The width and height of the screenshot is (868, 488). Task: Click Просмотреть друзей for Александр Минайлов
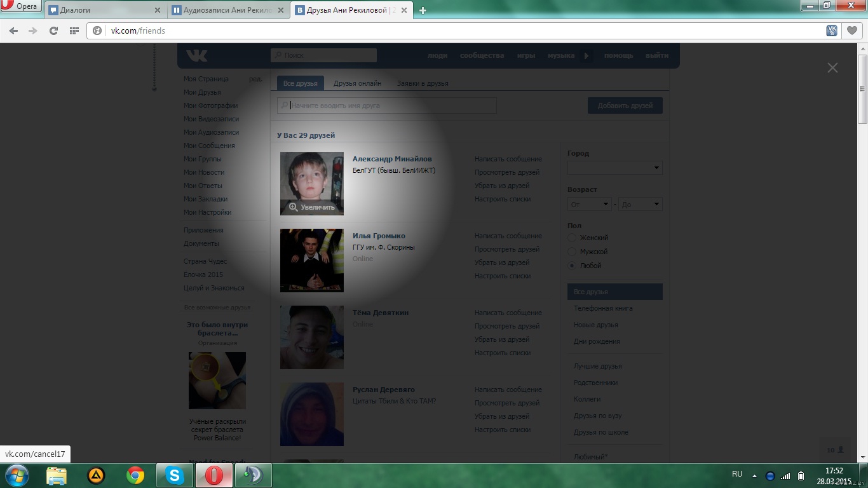tap(506, 172)
